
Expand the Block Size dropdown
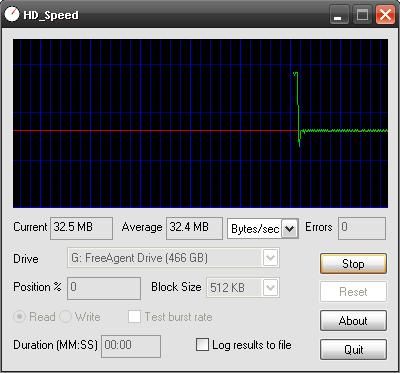tap(270, 287)
